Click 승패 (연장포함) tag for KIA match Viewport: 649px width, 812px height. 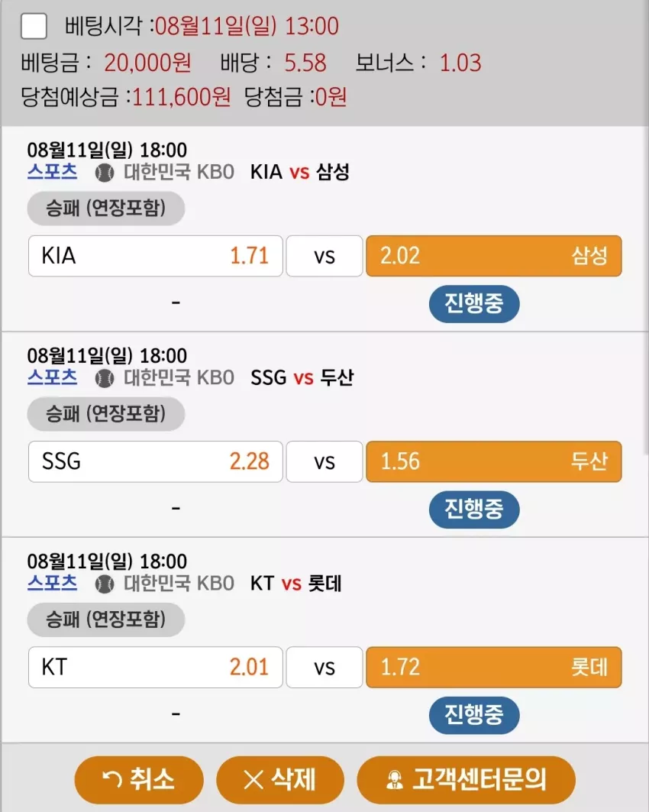click(x=106, y=209)
